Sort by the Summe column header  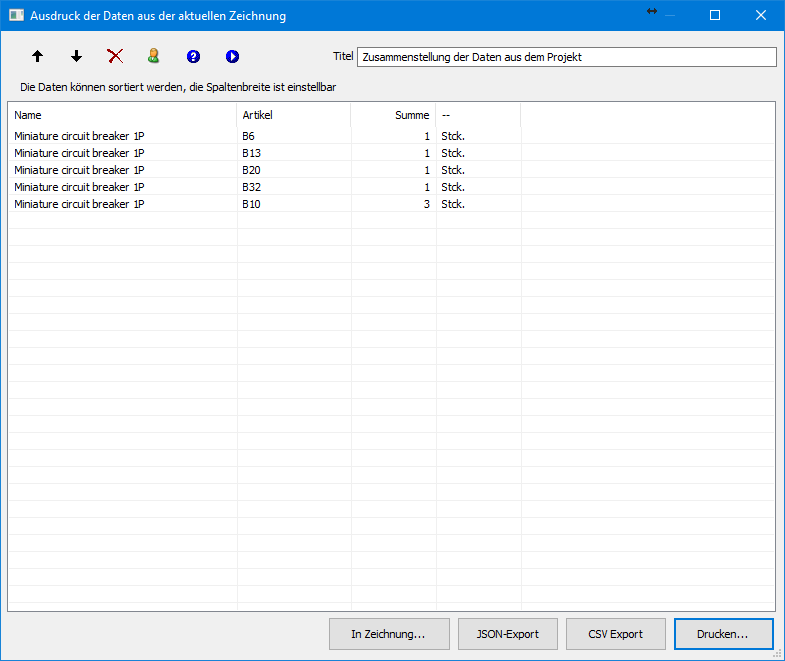[x=393, y=115]
